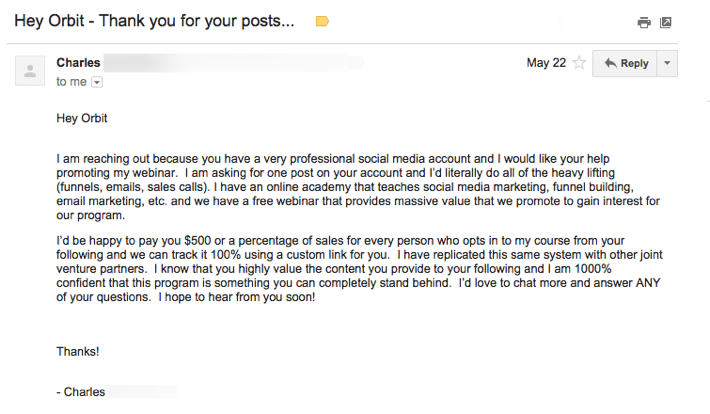Click paragraph about promoting my webinar
The image size is (710, 414).
click(x=358, y=187)
